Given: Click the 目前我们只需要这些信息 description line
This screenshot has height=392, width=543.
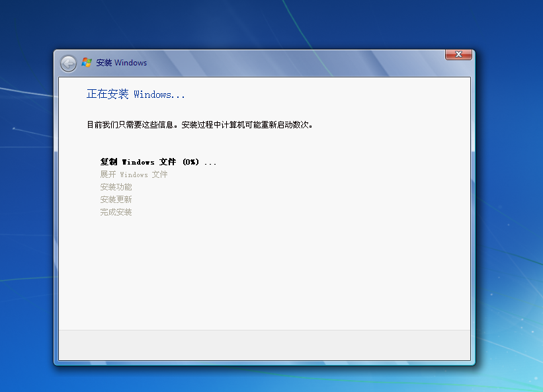Looking at the screenshot, I should click(200, 124).
